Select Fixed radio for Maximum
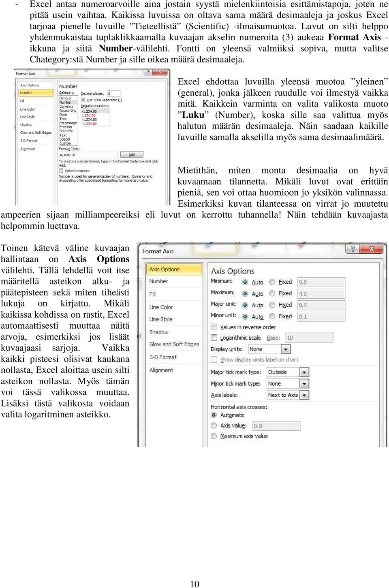The image size is (389, 588). pos(272,293)
